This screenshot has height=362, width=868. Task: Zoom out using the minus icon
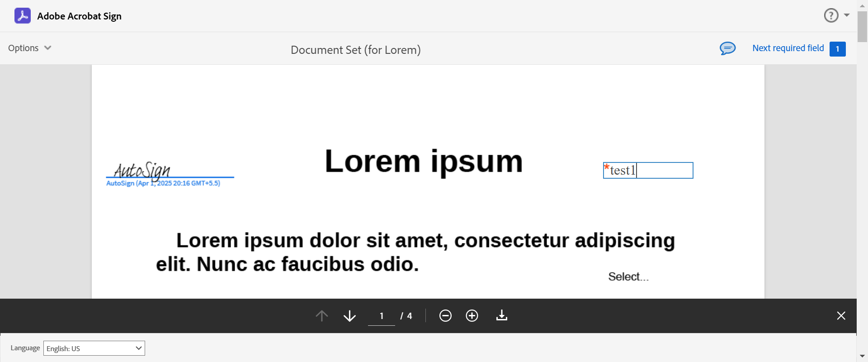(x=445, y=316)
